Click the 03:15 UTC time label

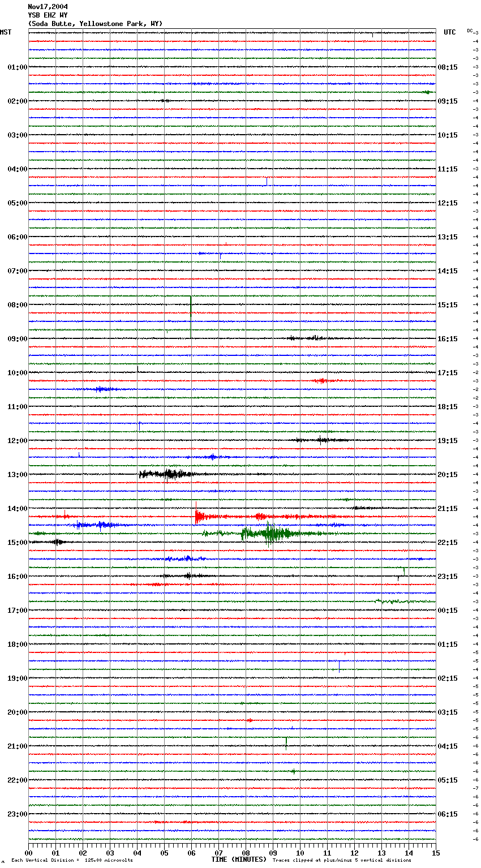[448, 712]
